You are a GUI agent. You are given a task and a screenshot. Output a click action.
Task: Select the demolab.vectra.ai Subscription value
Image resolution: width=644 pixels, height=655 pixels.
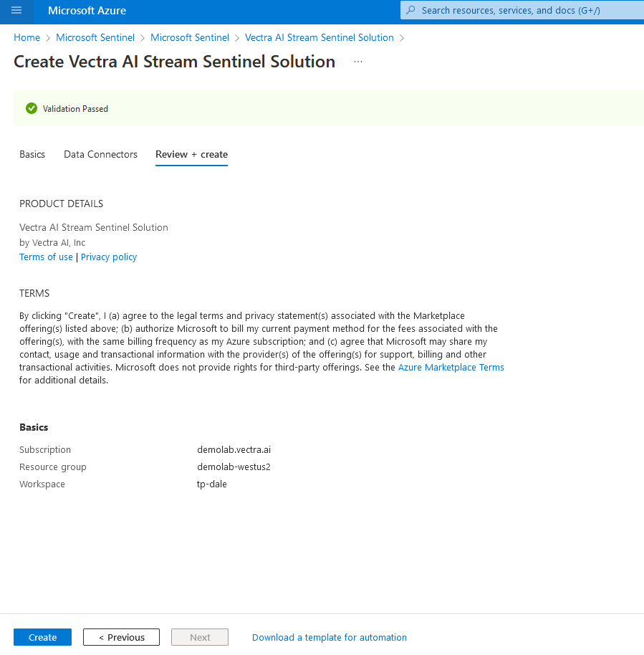[234, 449]
